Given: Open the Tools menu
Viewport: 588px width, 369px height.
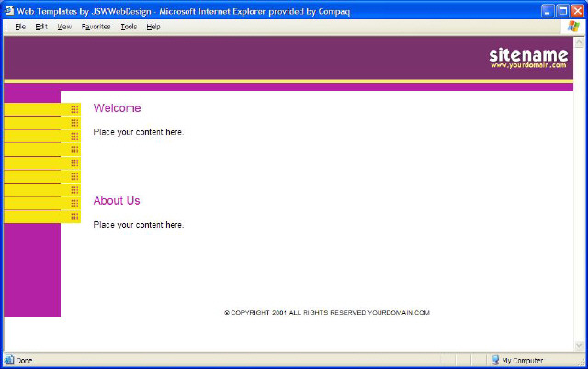Looking at the screenshot, I should click(129, 27).
